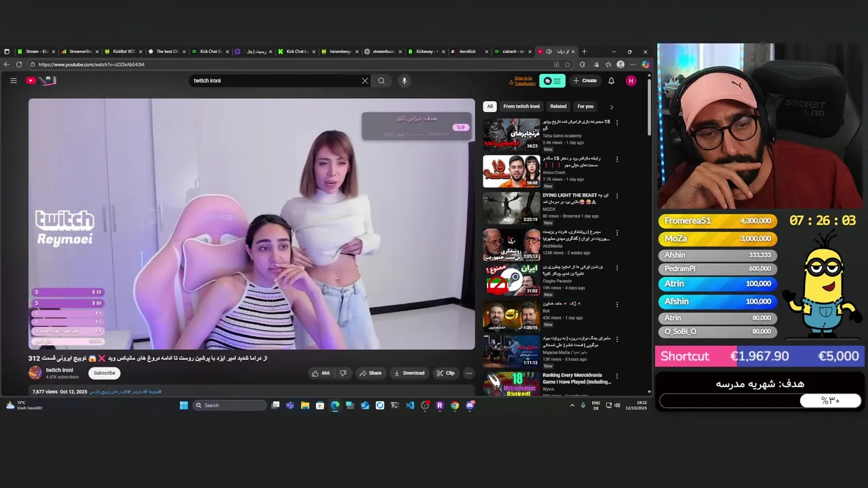
Task: Switch to the KickBot VOD browser tab
Action: point(122,52)
